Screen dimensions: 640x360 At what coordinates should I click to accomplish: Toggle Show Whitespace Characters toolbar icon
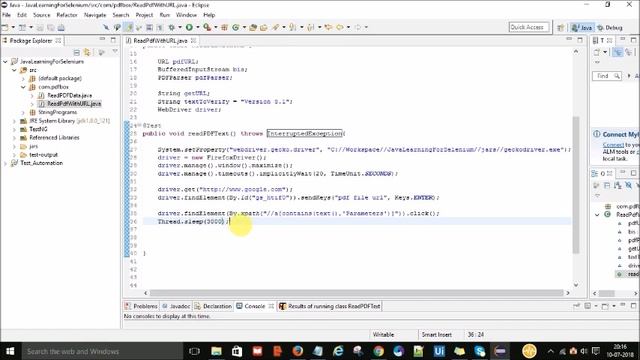point(160,27)
